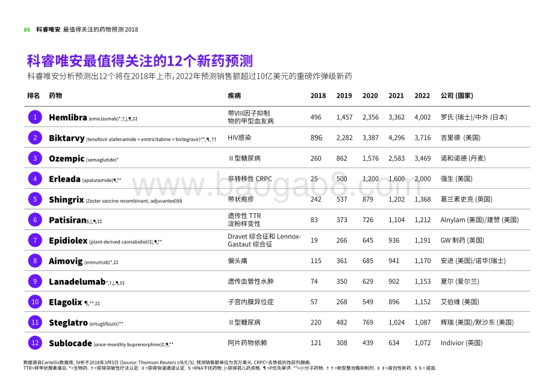Click company GW 制药 (英国)
This screenshot has height=392, width=554.
(x=462, y=240)
